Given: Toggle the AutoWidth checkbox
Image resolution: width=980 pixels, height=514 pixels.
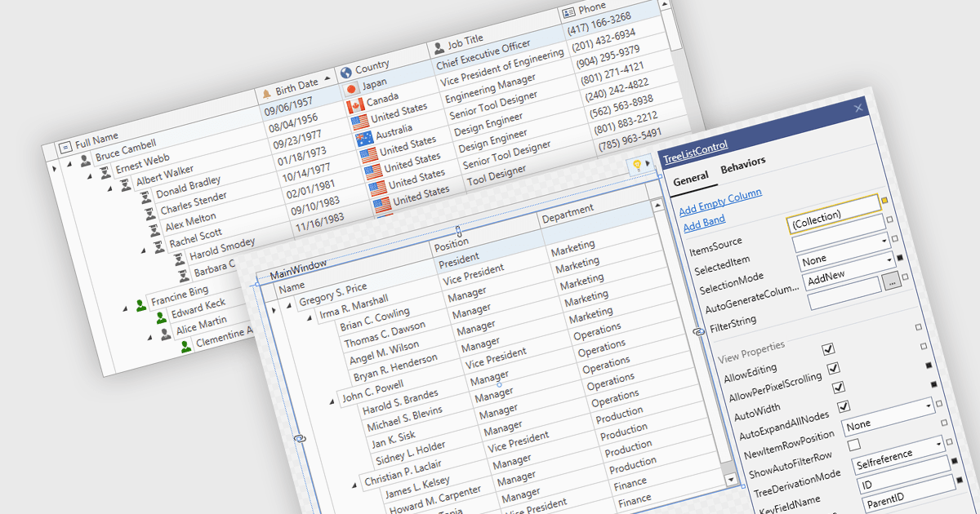Looking at the screenshot, I should (839, 387).
